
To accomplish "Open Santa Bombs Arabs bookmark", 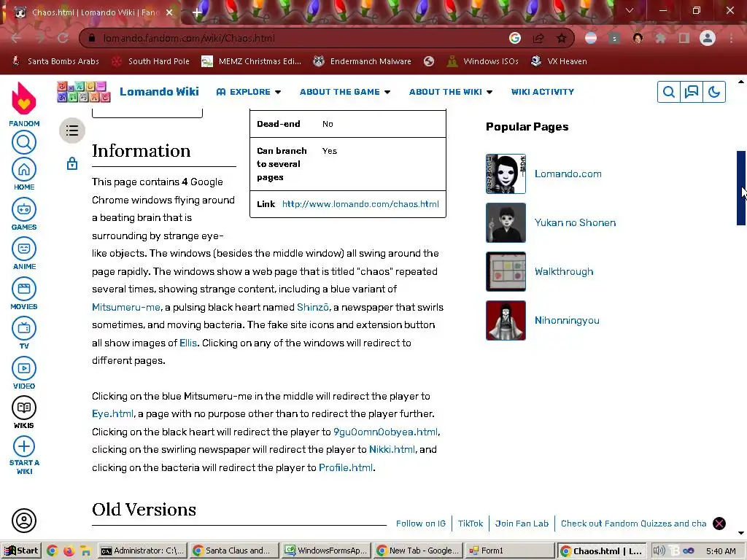I will pyautogui.click(x=55, y=61).
